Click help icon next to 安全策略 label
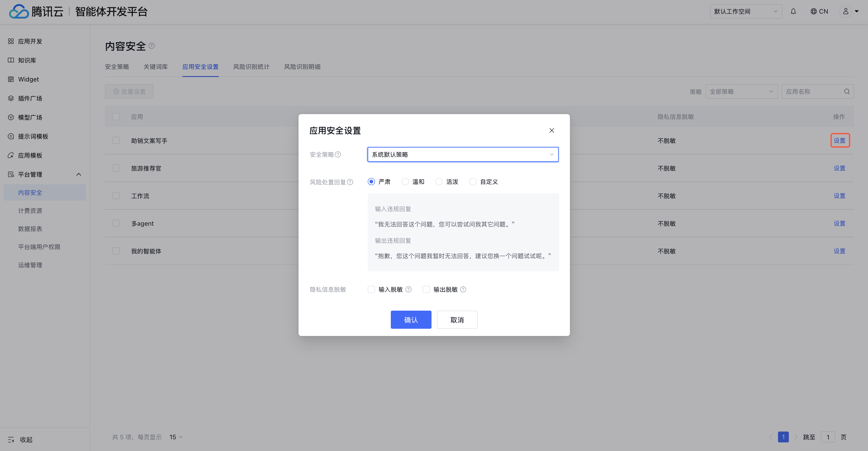Image resolution: width=868 pixels, height=451 pixels. 338,154
